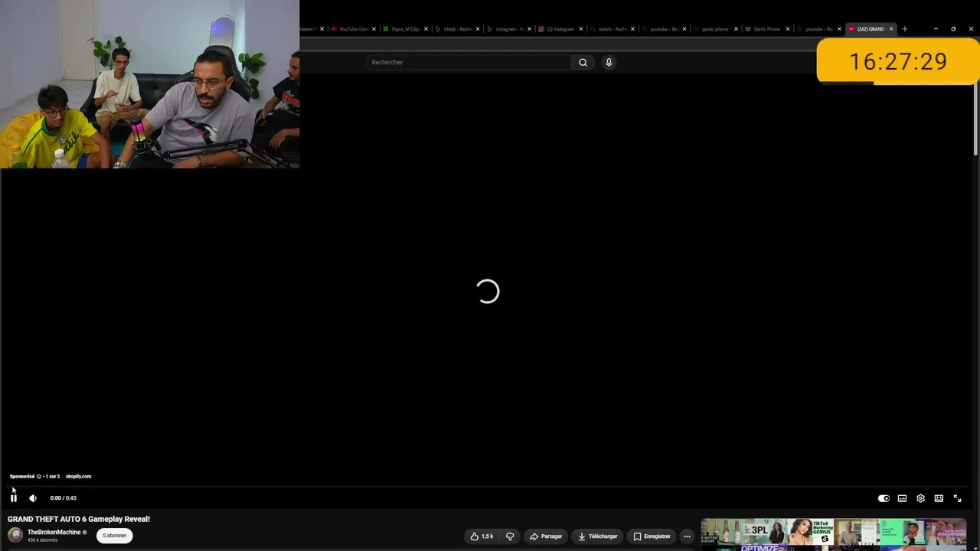
Task: Close the Gartic Phone tab
Action: [x=788, y=29]
